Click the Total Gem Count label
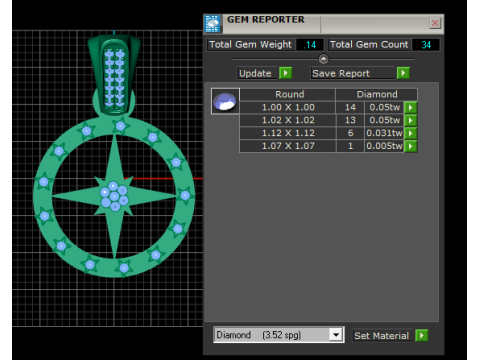480x360 pixels. 369,45
